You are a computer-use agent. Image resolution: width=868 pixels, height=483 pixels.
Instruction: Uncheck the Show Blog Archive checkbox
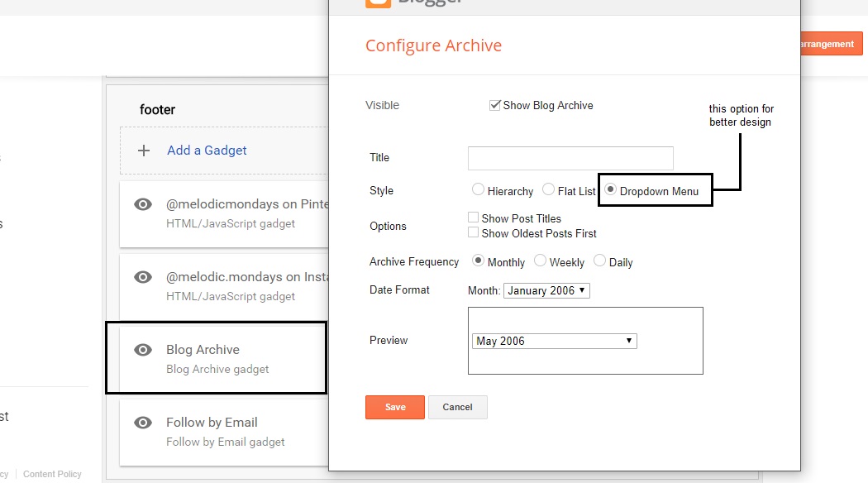pyautogui.click(x=495, y=105)
